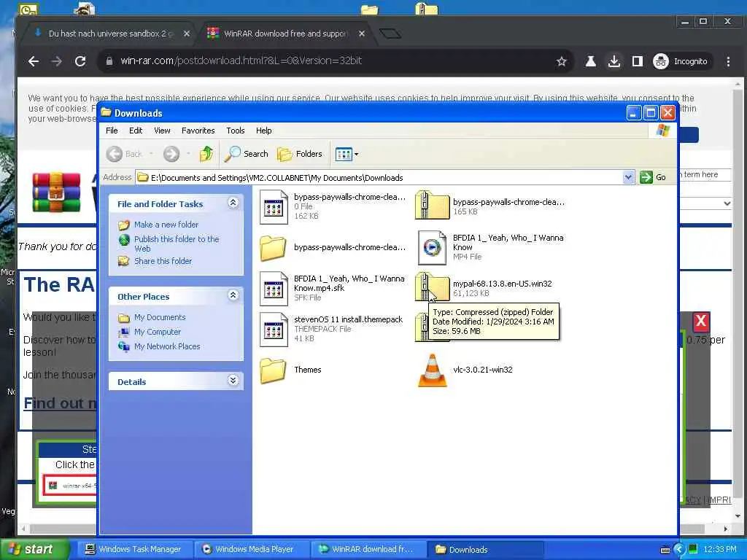This screenshot has width=747, height=560.
Task: Switch to Windows Media Player taskbar button
Action: click(x=252, y=549)
